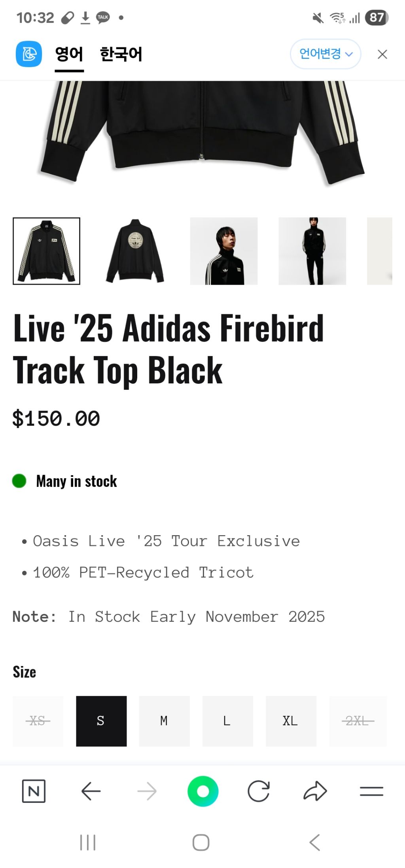Tap the Papago translate app icon
This screenshot has height=868, width=405.
click(x=29, y=54)
